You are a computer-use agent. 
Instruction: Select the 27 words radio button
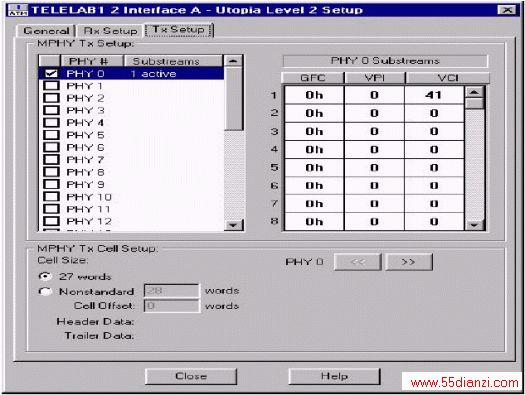tap(45, 276)
